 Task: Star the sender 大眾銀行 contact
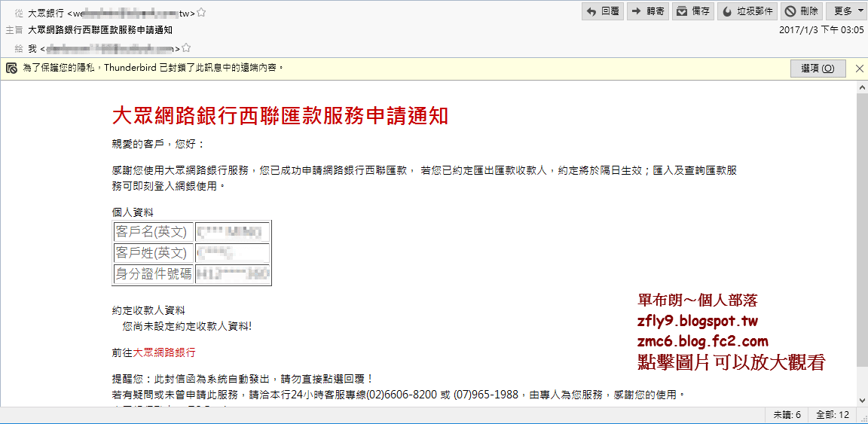[202, 12]
